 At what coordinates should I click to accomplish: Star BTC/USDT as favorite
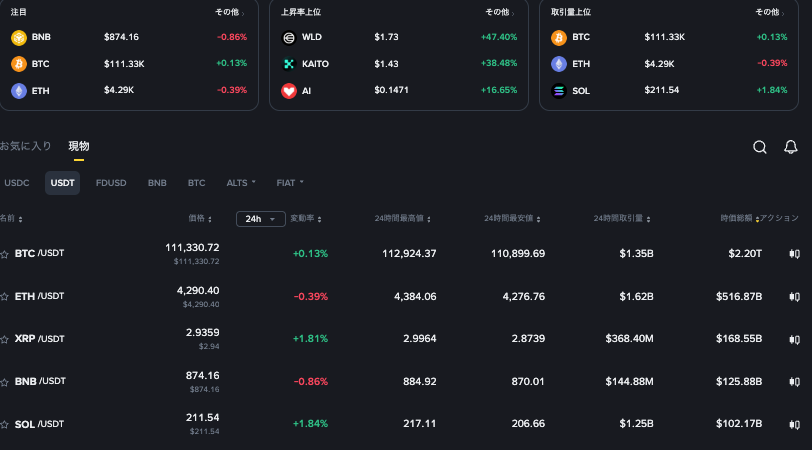click(5, 254)
